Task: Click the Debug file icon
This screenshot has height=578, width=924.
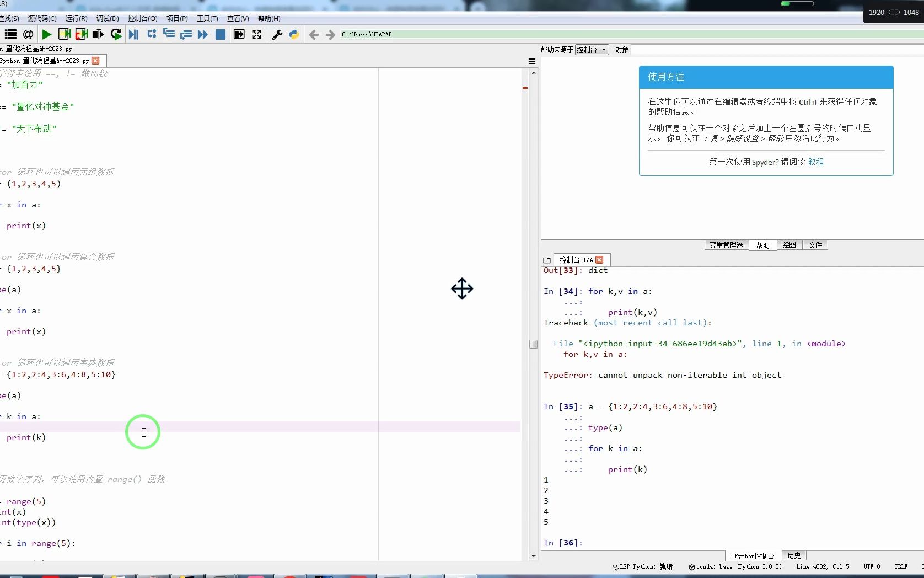Action: (133, 34)
